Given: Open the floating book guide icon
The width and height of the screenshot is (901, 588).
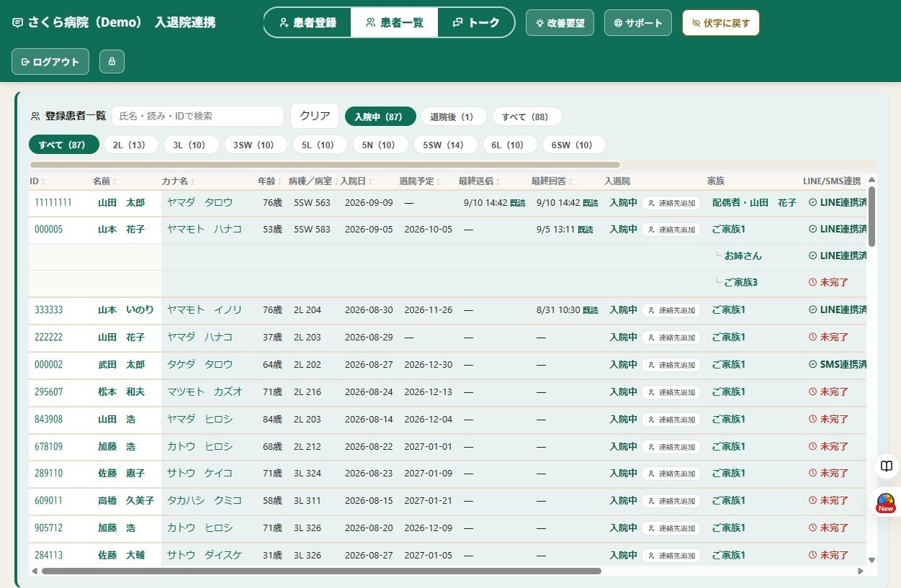Looking at the screenshot, I should click(887, 465).
